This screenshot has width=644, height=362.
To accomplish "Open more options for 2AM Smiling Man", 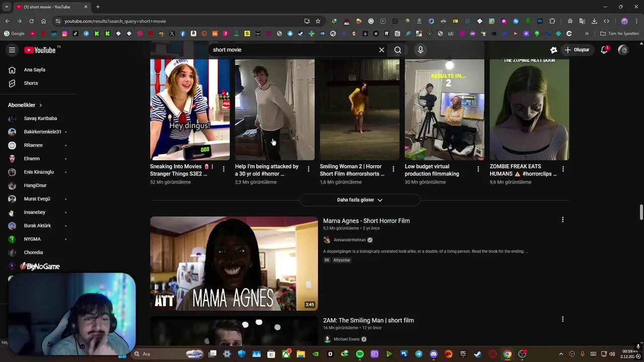I will 562,319.
